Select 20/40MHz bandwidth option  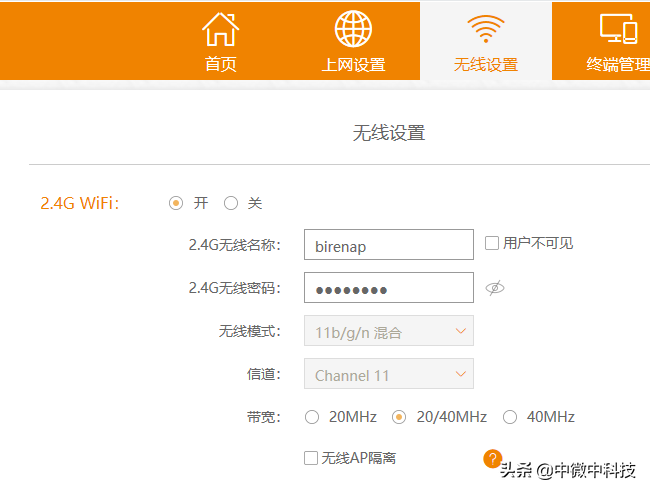399,417
